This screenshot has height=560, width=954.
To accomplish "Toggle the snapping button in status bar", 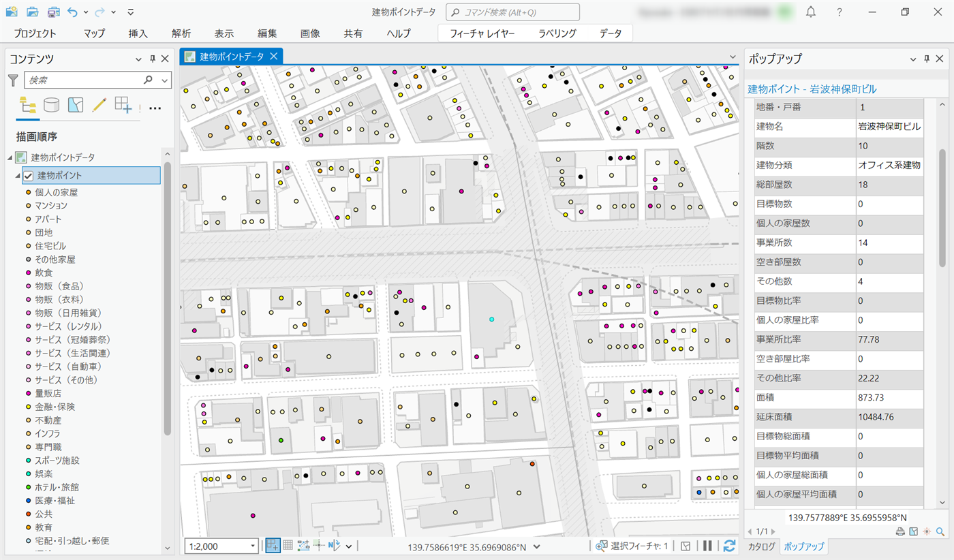I will pyautogui.click(x=273, y=546).
